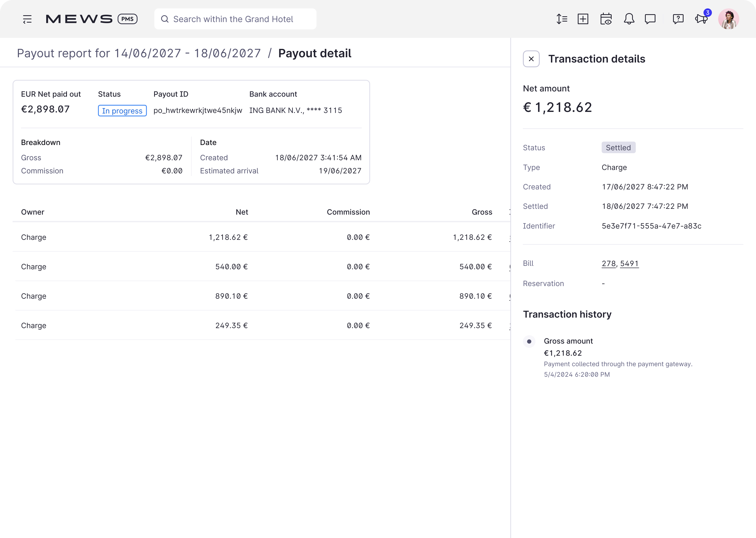Close the Transaction details panel
Viewport: 756px width, 538px height.
pos(531,59)
